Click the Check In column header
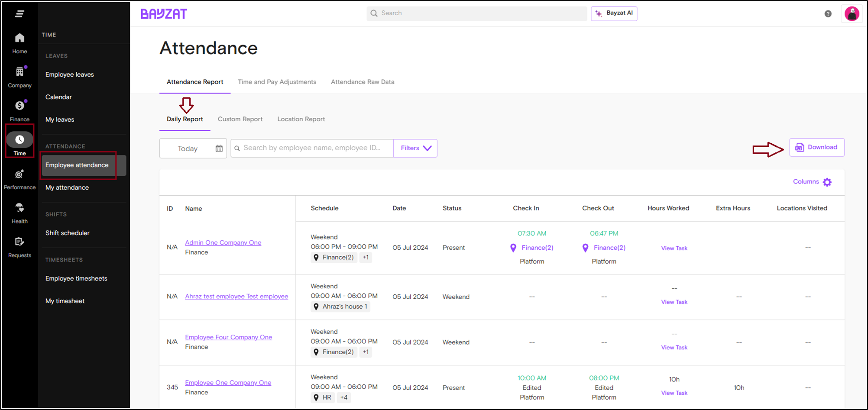 pos(526,208)
